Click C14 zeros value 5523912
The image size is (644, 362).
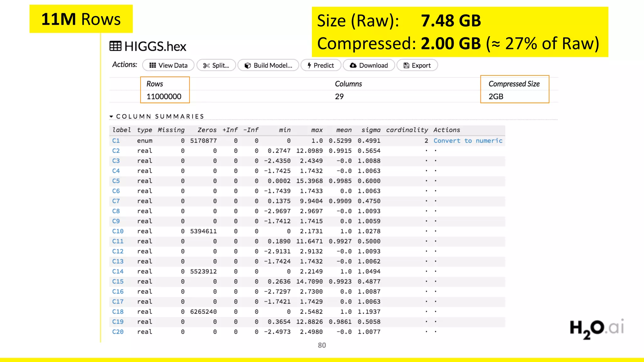pyautogui.click(x=203, y=271)
